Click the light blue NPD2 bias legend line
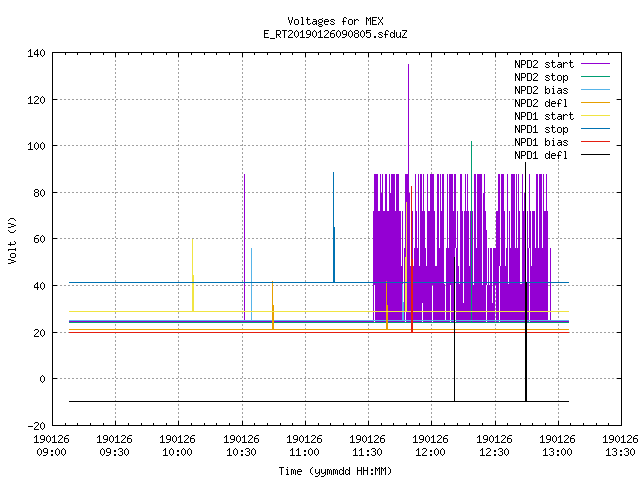 tap(596, 89)
